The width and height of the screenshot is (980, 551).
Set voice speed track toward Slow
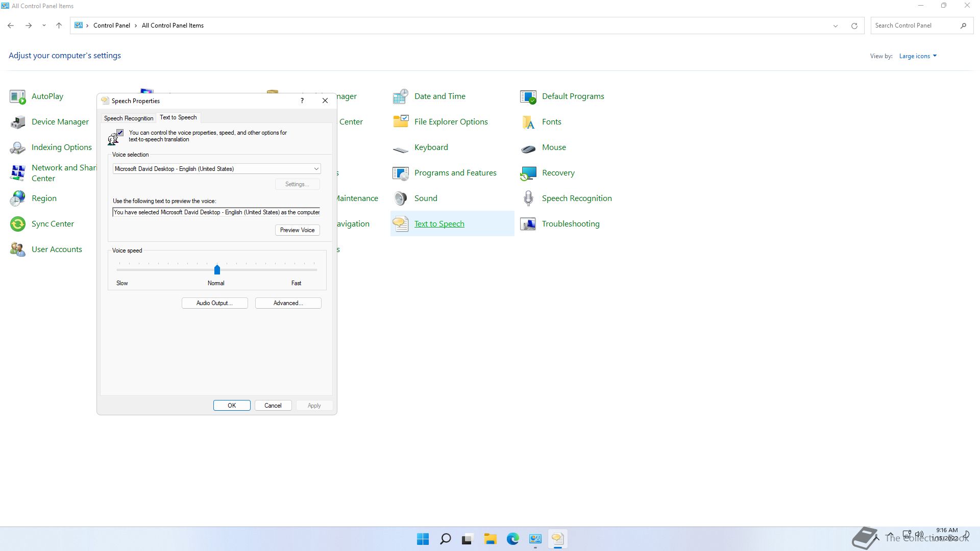click(165, 270)
